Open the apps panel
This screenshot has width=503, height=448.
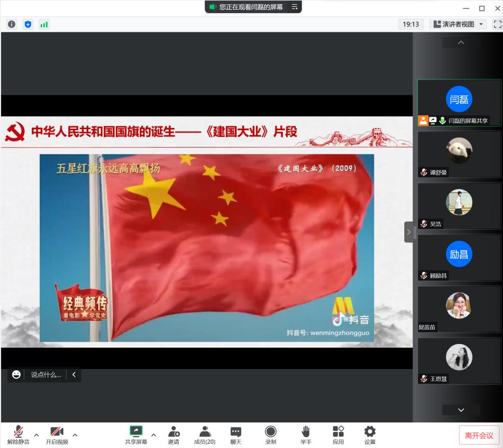point(338,435)
